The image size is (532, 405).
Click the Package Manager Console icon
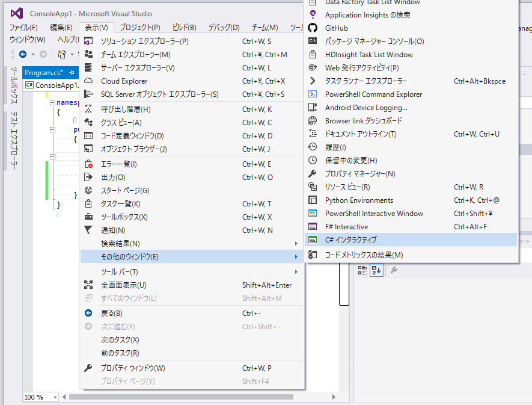(x=313, y=41)
